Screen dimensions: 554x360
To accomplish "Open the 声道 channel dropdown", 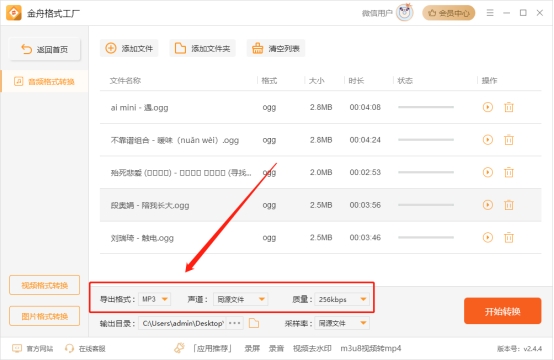I will point(241,299).
